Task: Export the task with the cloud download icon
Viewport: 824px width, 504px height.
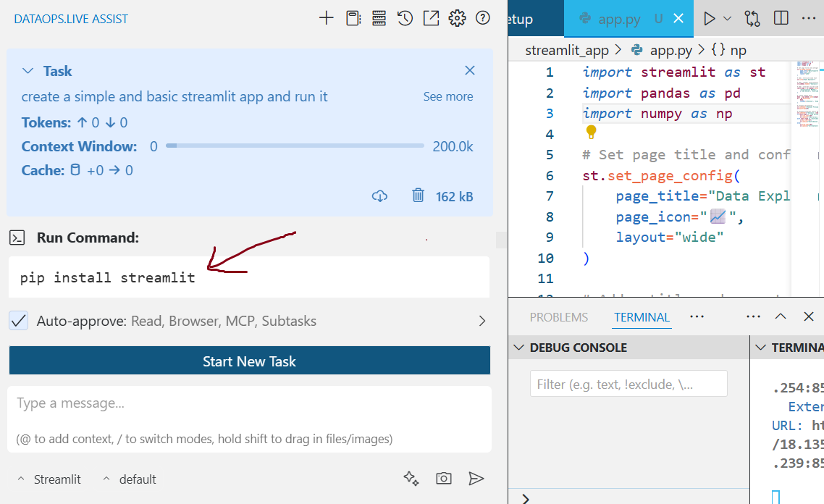Action: [x=379, y=196]
